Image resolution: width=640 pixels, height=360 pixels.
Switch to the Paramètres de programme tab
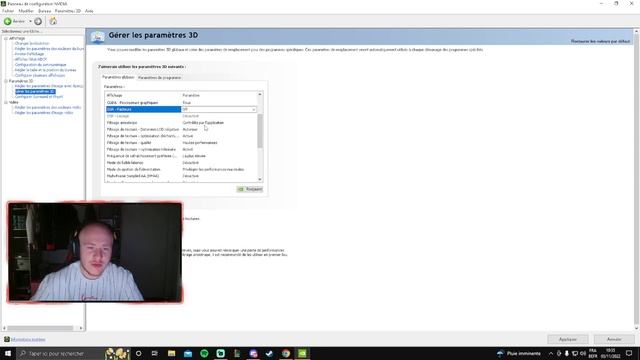point(159,78)
